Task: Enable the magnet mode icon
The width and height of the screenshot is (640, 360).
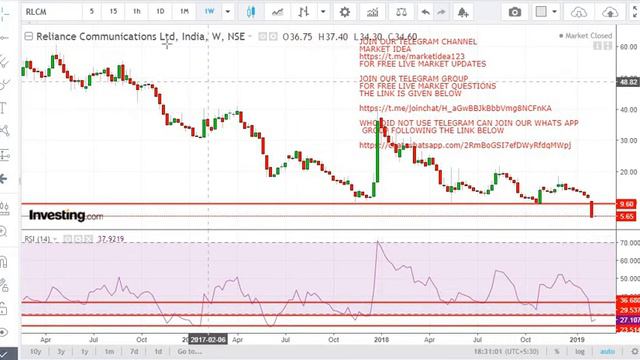Action: tap(4, 262)
